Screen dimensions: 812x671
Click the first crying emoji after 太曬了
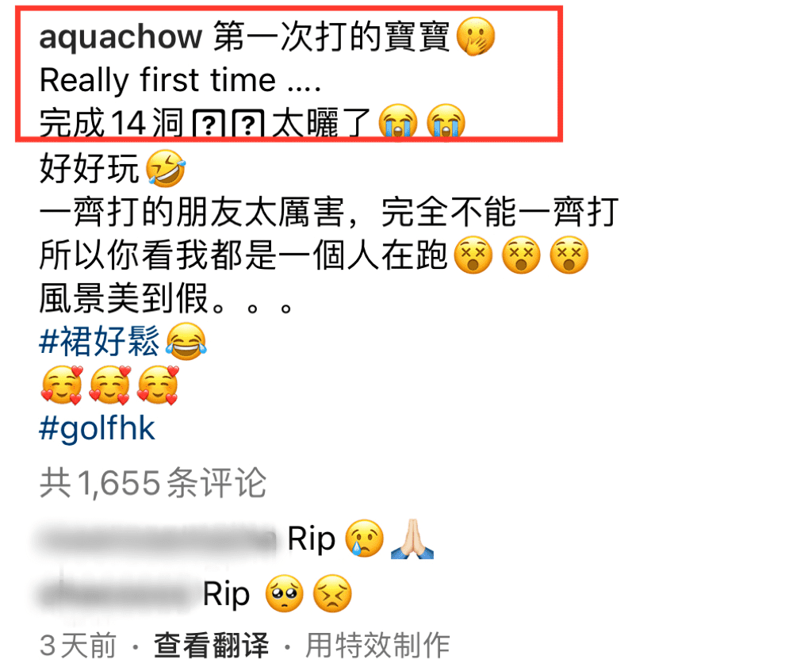tap(398, 123)
